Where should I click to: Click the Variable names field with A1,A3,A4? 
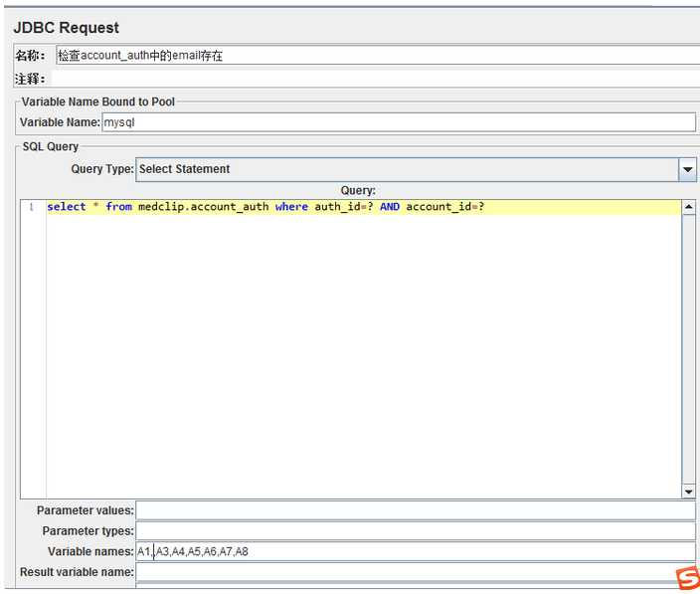(416, 551)
